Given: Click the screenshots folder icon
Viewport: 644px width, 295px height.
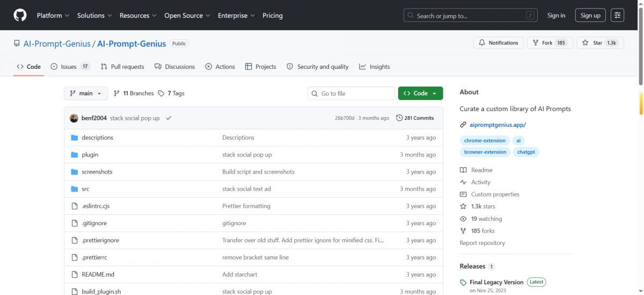Looking at the screenshot, I should (x=75, y=172).
